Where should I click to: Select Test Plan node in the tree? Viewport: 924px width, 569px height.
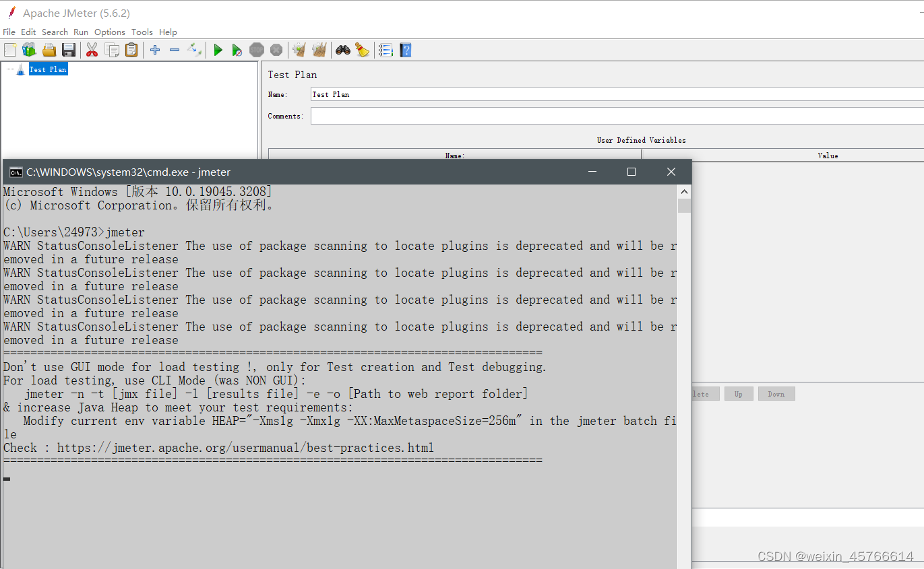click(48, 69)
